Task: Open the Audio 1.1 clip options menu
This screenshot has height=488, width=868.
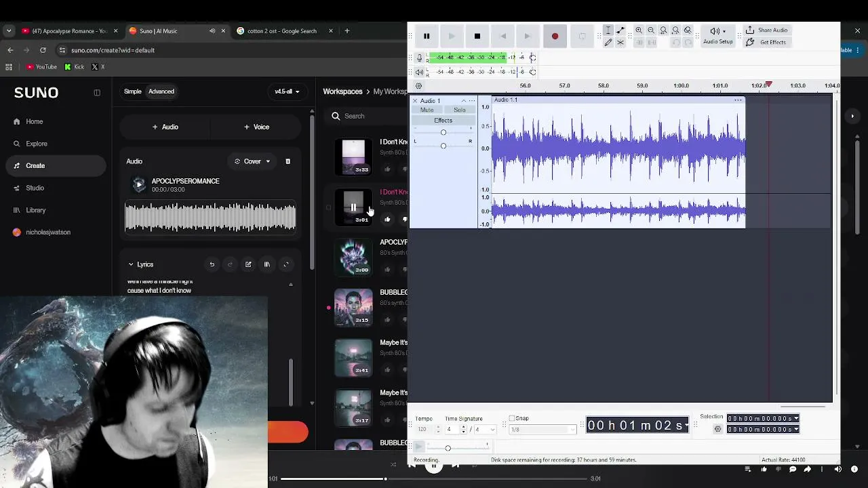Action: (x=738, y=100)
